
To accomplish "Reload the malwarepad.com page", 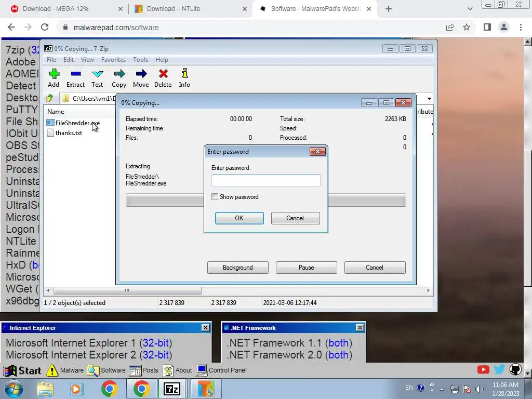I will pos(45,27).
